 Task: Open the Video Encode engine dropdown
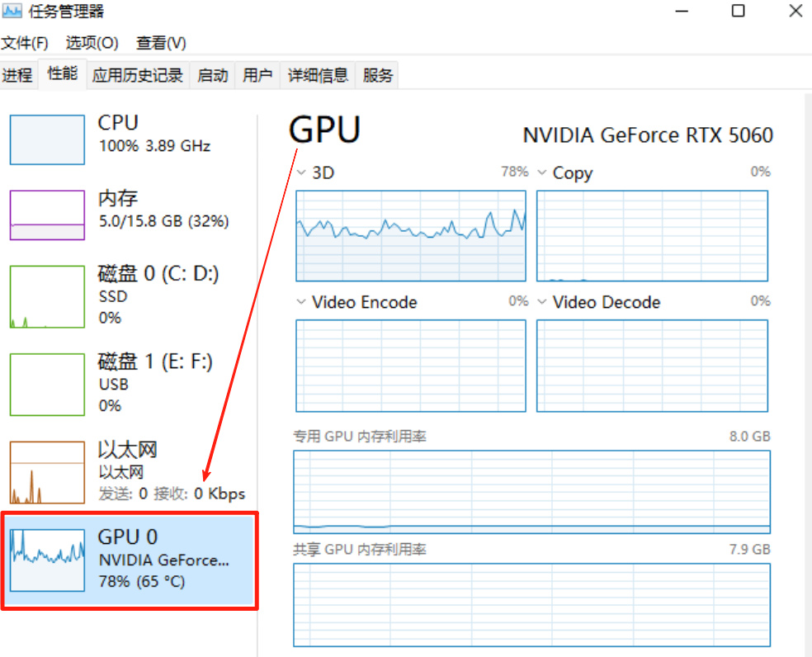click(x=301, y=303)
